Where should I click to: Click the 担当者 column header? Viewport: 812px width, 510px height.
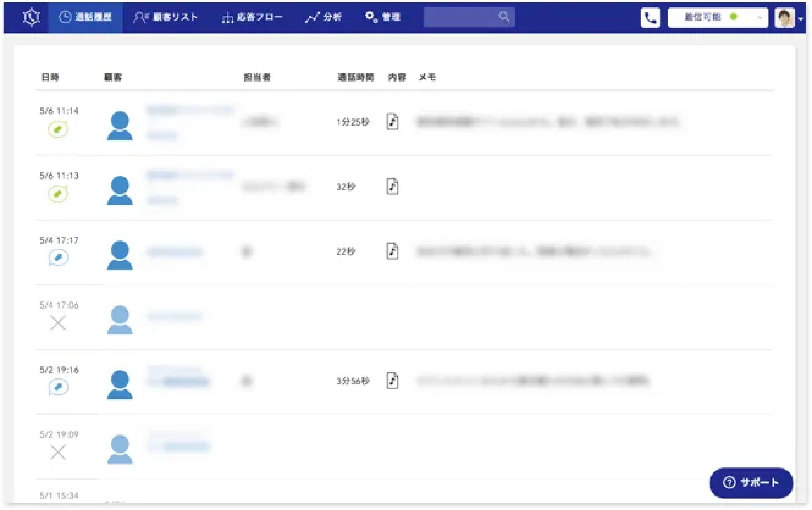[x=257, y=77]
